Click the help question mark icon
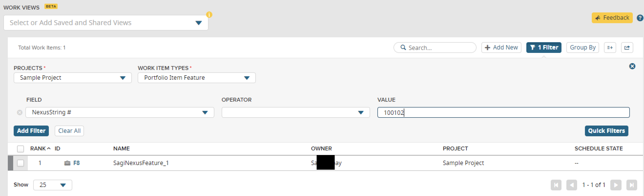The width and height of the screenshot is (644, 196). pyautogui.click(x=640, y=18)
